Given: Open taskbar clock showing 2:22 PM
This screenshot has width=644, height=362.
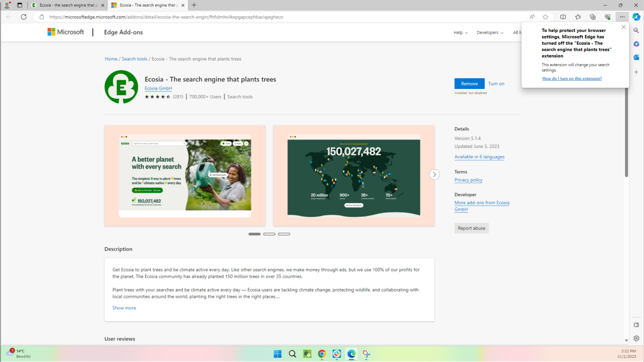Looking at the screenshot, I should (627, 354).
